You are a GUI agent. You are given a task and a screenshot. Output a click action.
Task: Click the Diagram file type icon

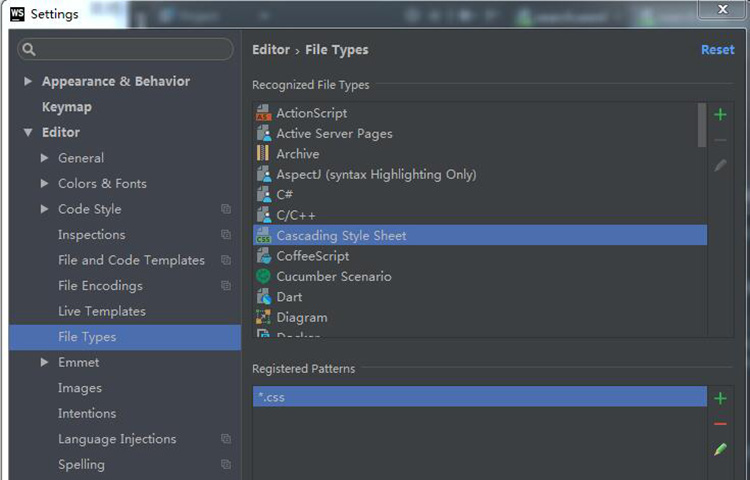263,317
